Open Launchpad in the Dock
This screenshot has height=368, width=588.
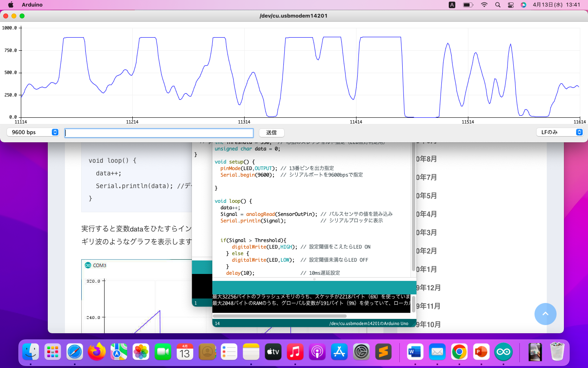[x=53, y=352]
